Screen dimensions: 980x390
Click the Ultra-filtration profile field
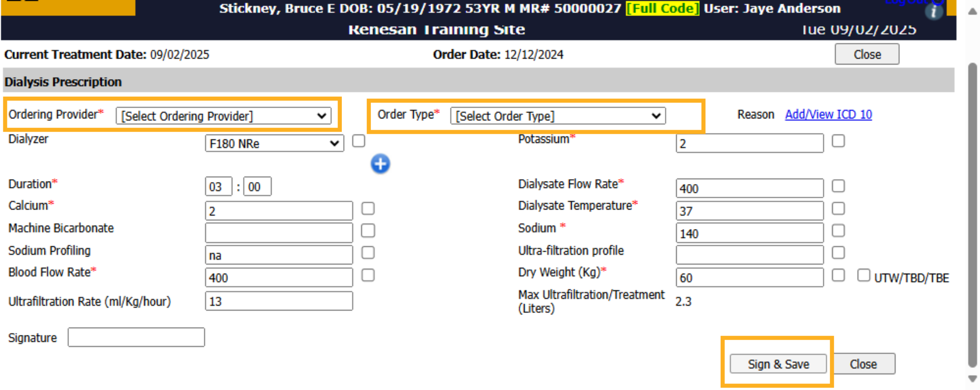pyautogui.click(x=750, y=255)
